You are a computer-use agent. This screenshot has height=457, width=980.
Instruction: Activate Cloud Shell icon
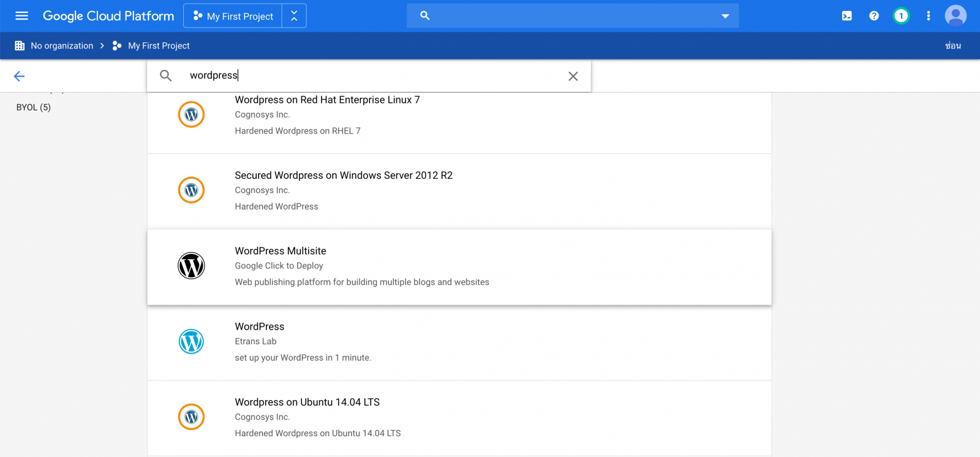(x=847, y=16)
